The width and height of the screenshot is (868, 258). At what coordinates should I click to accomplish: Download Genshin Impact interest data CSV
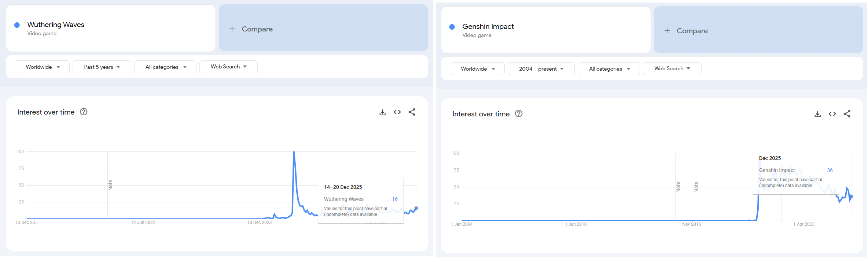click(x=817, y=114)
